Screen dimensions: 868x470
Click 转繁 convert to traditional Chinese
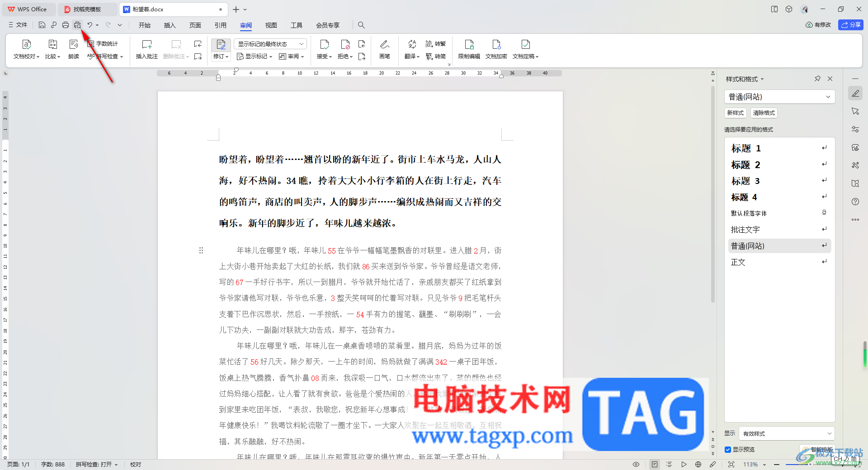pyautogui.click(x=436, y=44)
